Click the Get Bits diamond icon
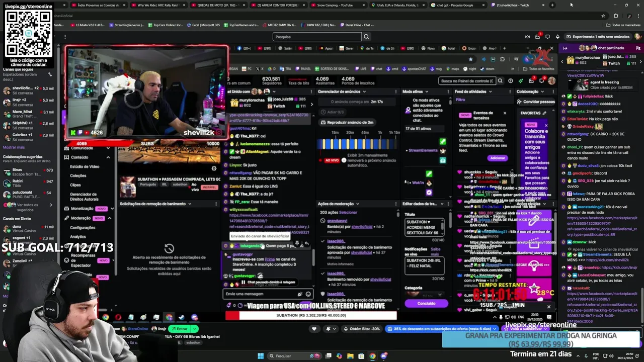Viewport: 644px width, 362px height. (557, 37)
